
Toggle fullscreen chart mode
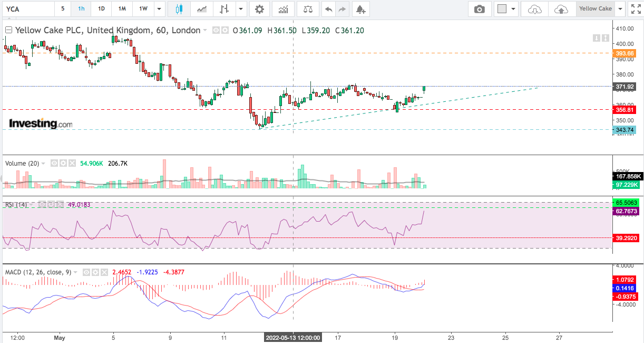pos(636,9)
